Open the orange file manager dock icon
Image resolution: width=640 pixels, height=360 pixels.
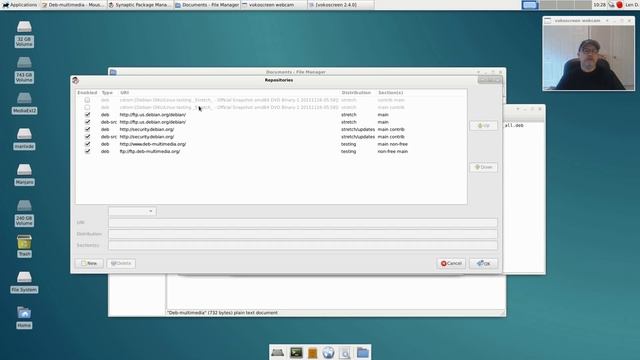(x=312, y=352)
